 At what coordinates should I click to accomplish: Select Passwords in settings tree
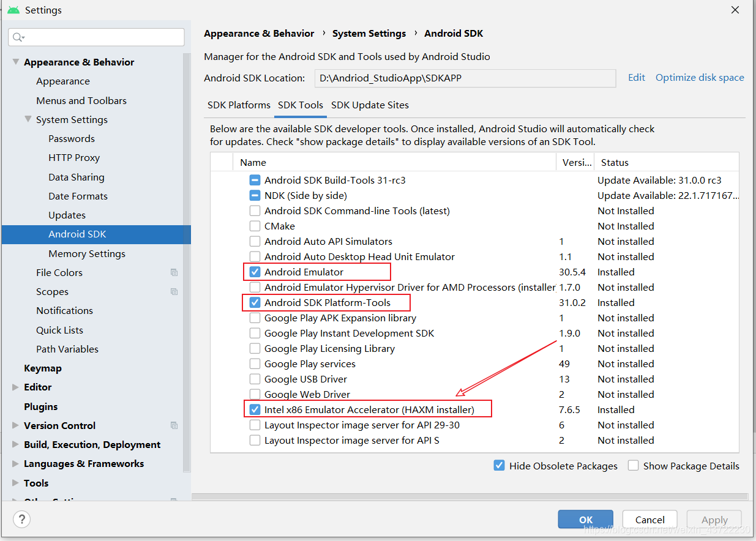point(72,138)
